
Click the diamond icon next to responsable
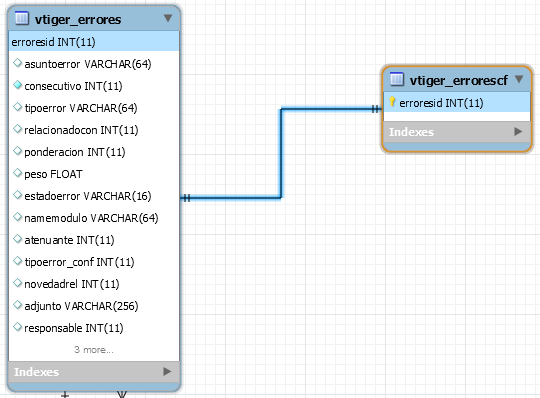point(17,327)
